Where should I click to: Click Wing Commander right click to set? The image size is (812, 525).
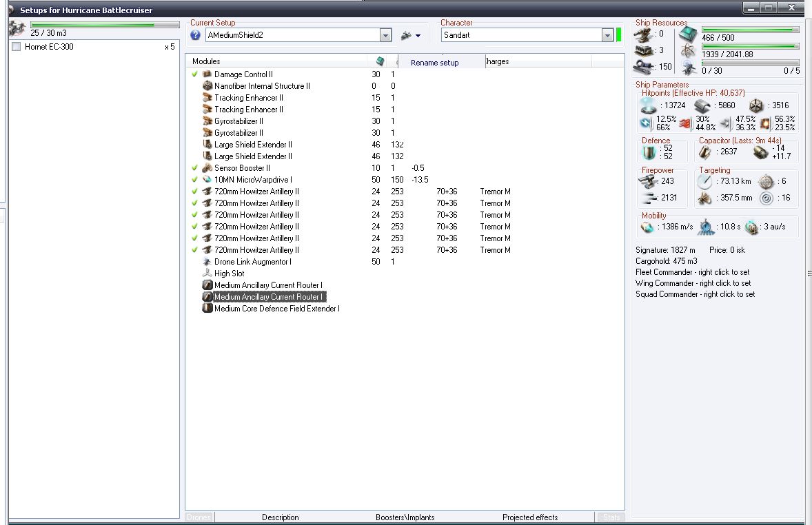click(x=693, y=283)
